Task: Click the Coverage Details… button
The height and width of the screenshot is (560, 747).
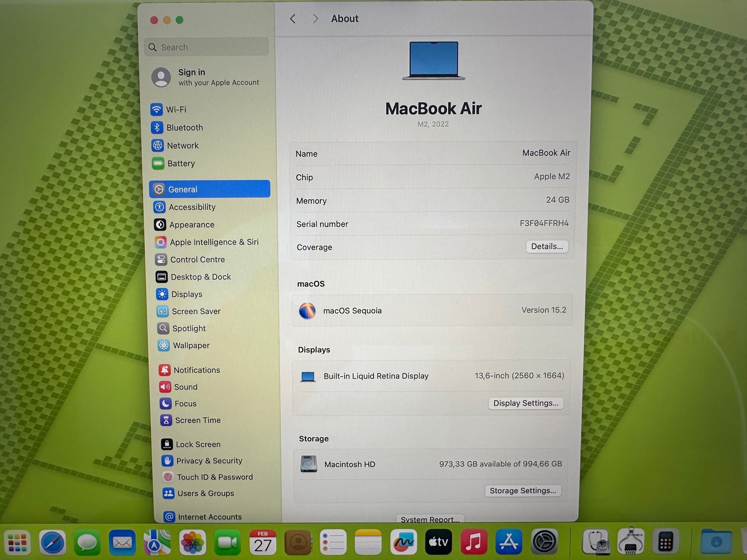Action: pyautogui.click(x=547, y=246)
